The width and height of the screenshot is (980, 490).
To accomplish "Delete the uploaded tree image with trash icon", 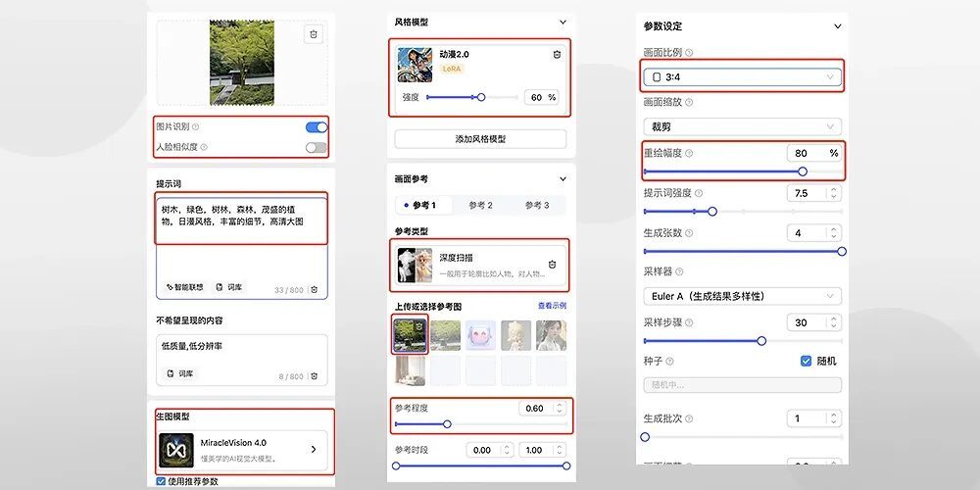I will tap(313, 34).
